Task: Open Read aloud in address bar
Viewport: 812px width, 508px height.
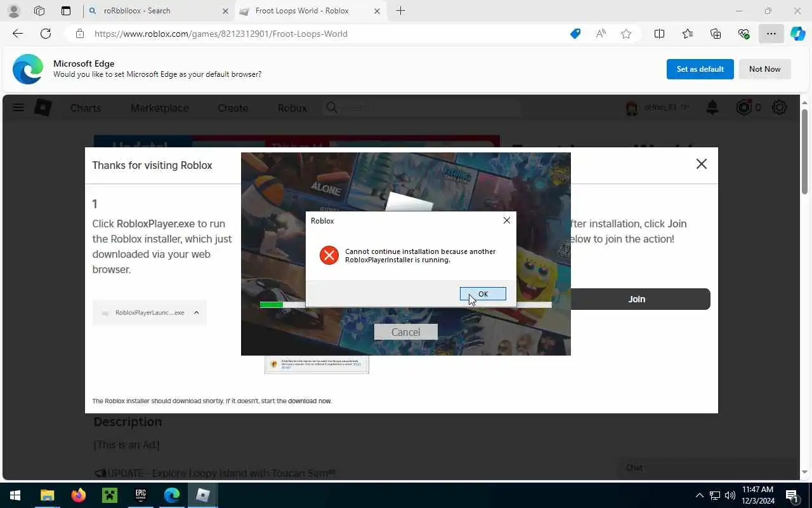Action: pos(601,34)
